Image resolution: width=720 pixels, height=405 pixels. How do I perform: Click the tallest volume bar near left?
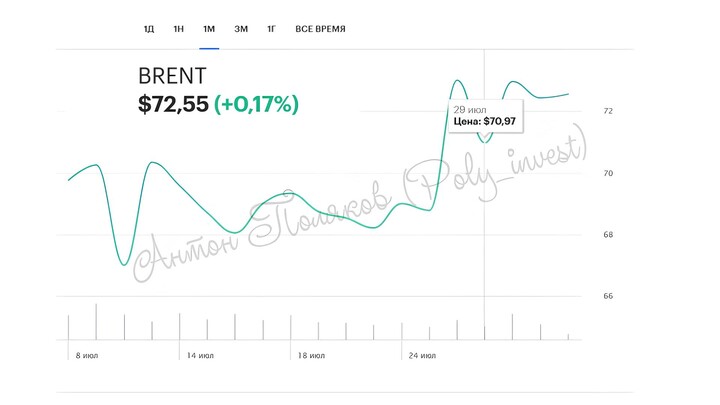pyautogui.click(x=96, y=322)
